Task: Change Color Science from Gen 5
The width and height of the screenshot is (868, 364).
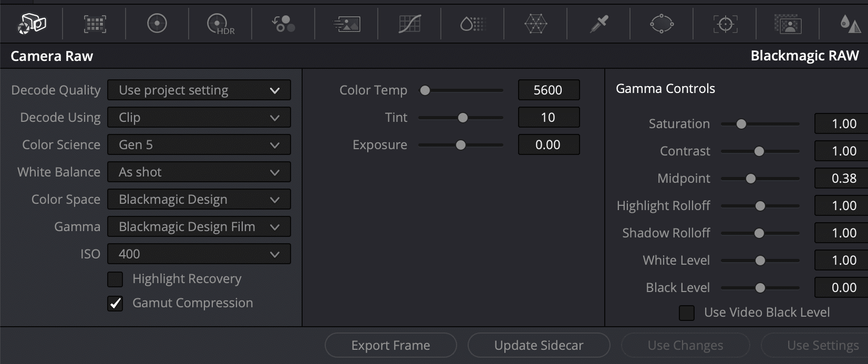Action: pos(199,144)
